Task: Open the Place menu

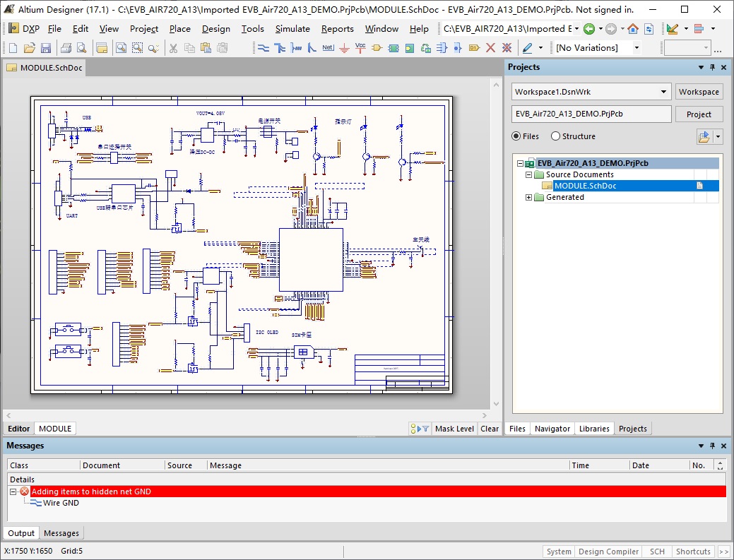Action: tap(179, 29)
